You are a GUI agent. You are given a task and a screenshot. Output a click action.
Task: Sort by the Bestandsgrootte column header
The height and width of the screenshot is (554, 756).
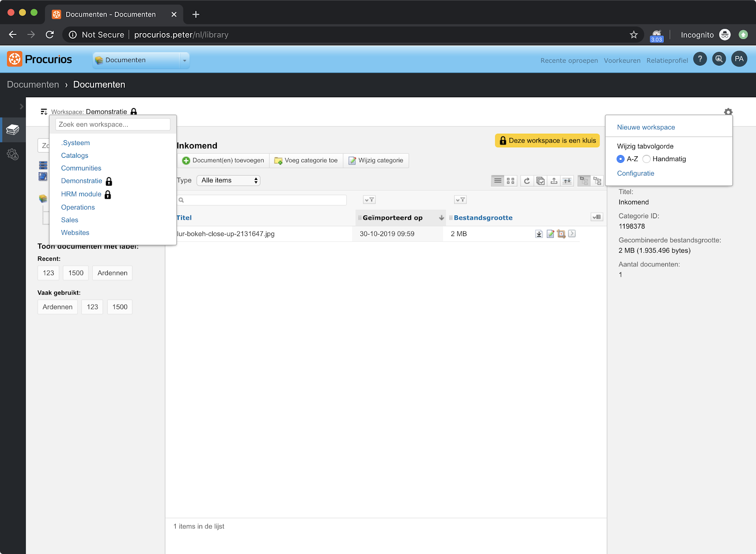pos(483,218)
